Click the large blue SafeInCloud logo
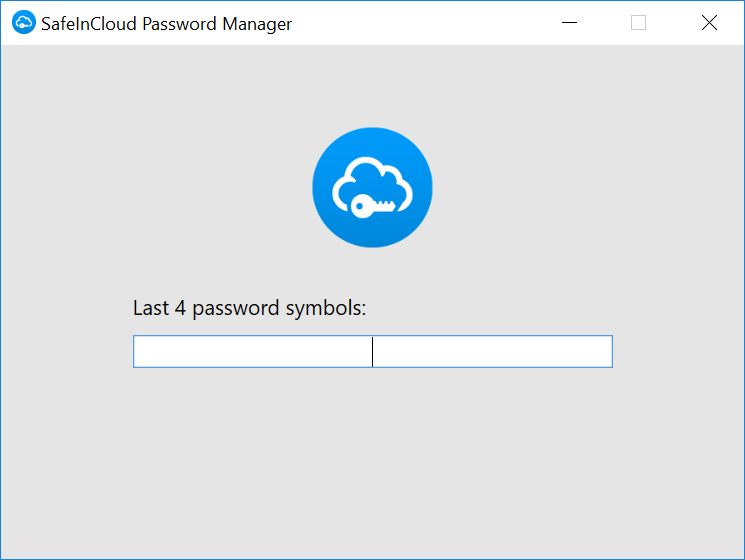This screenshot has height=560, width=745. coord(372,187)
